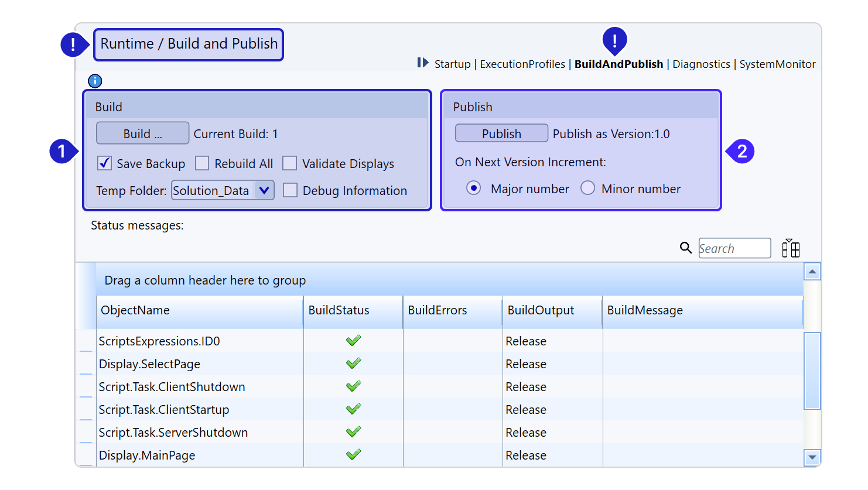The image size is (868, 490).
Task: Click the blue info icon above Build panel
Action: click(95, 81)
